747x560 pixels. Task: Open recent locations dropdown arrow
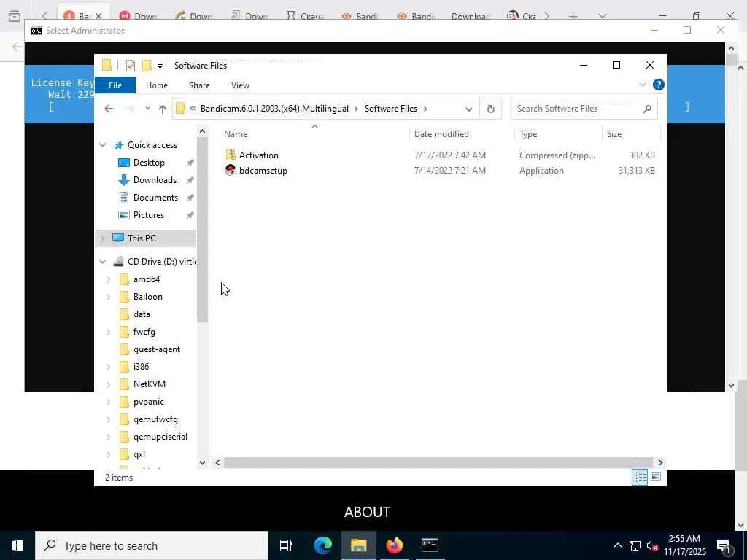point(147,109)
